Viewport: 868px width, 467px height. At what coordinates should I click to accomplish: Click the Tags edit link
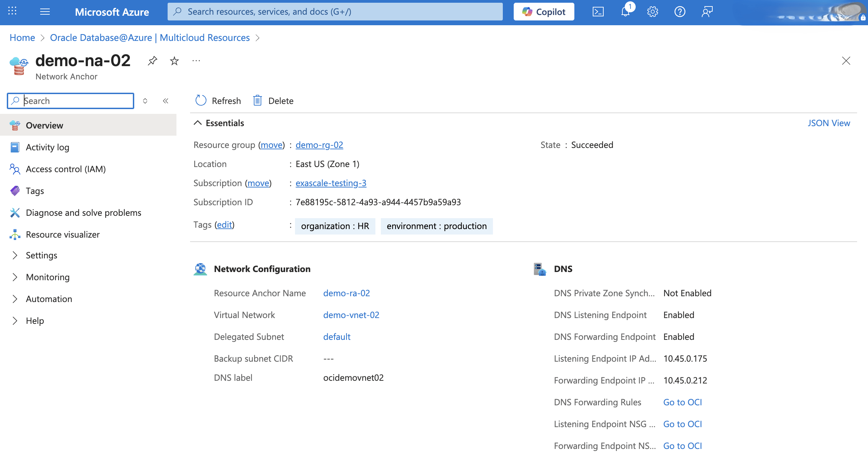click(x=224, y=225)
